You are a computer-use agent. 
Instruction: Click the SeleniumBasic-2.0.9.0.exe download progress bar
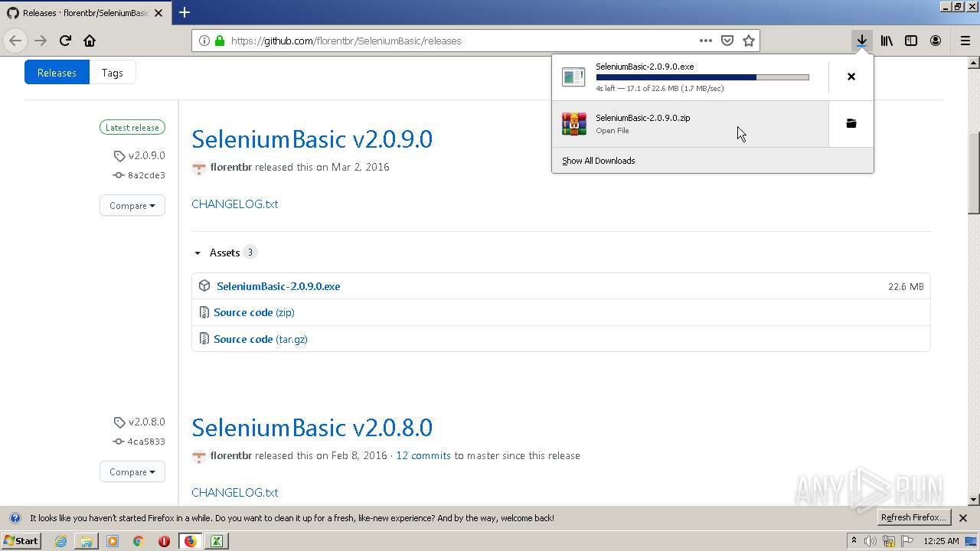[702, 77]
